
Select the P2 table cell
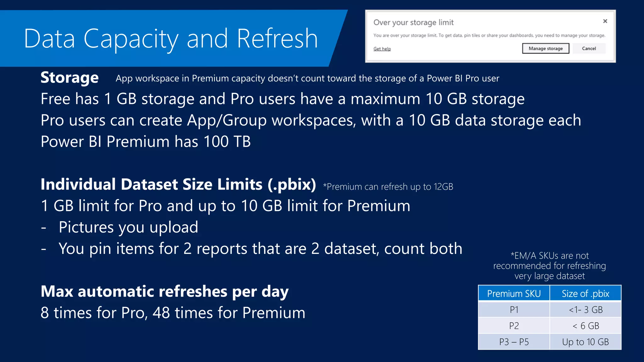514,326
